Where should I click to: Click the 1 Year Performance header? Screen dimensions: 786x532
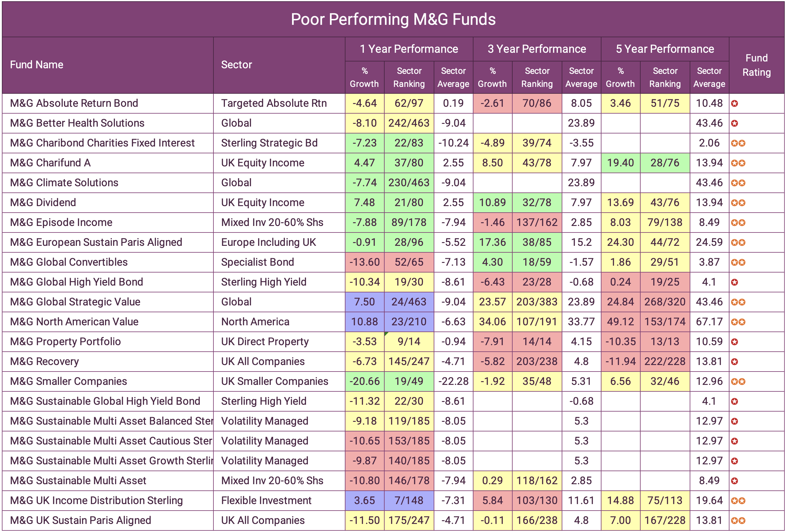409,49
